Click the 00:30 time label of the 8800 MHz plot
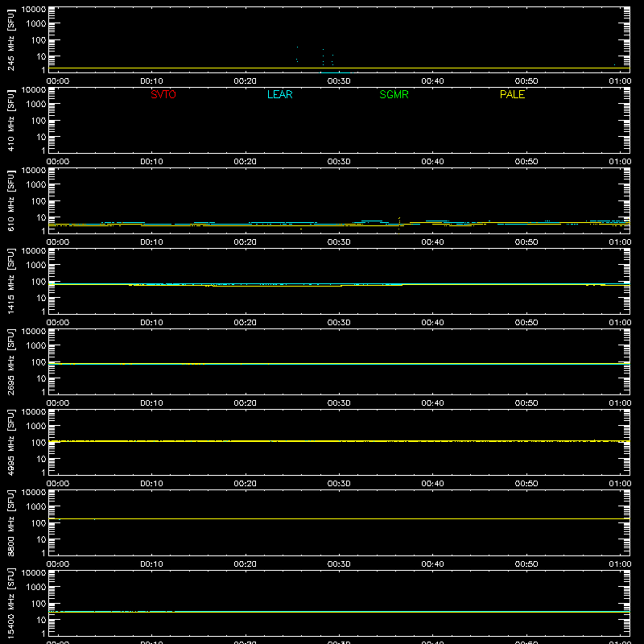Image resolution: width=644 pixels, height=644 pixels. pos(339,564)
